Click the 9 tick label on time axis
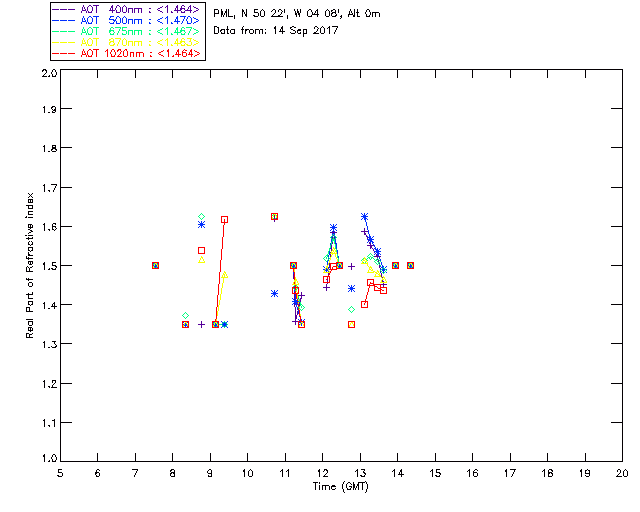Image resolution: width=640 pixels, height=512 pixels. pos(210,473)
